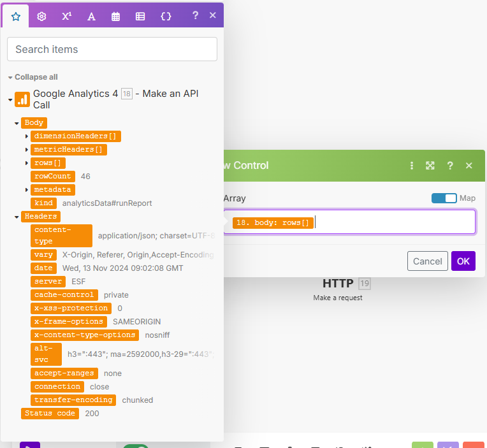
Task: Click 'analyticsData#runReport' value text
Action: coord(107,203)
